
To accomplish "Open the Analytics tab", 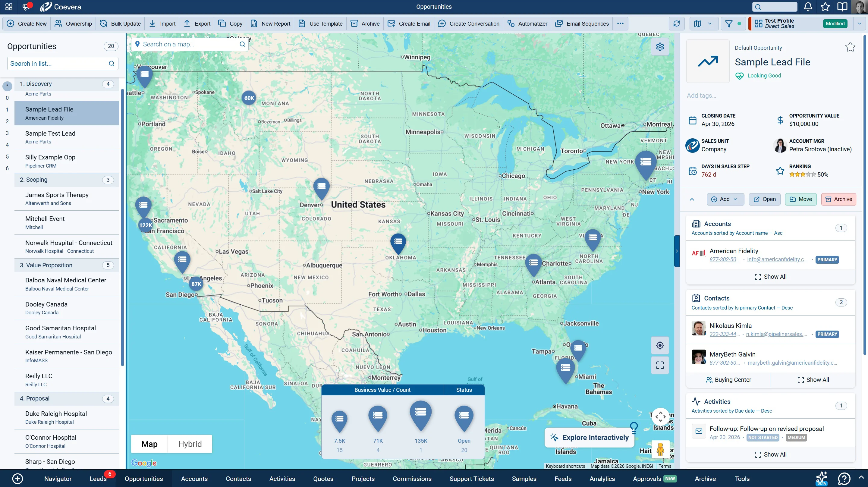I will pyautogui.click(x=602, y=479).
